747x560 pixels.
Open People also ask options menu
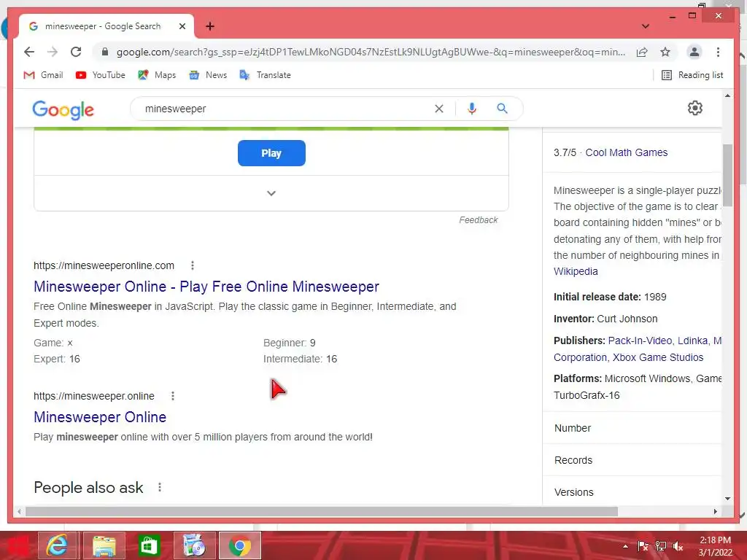tap(160, 487)
